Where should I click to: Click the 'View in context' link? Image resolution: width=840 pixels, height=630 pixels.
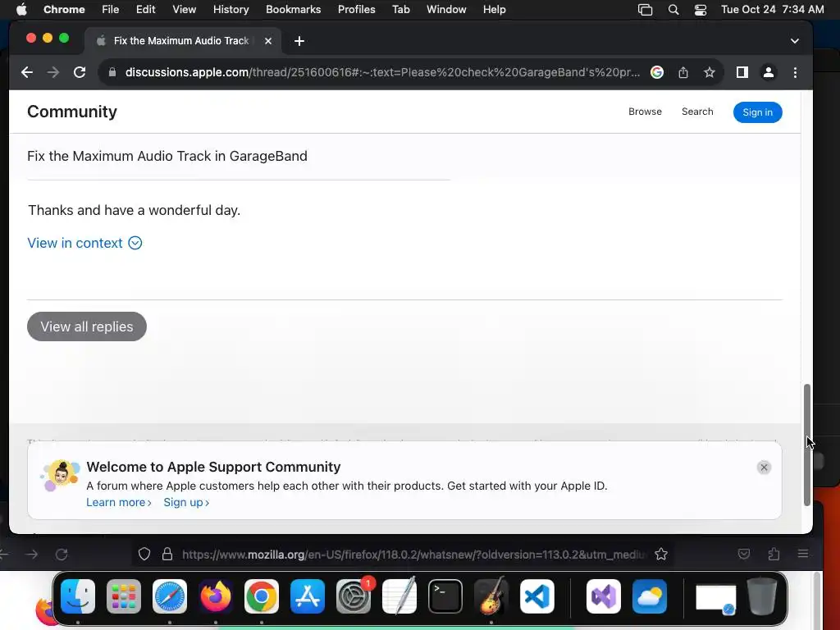[x=75, y=243]
